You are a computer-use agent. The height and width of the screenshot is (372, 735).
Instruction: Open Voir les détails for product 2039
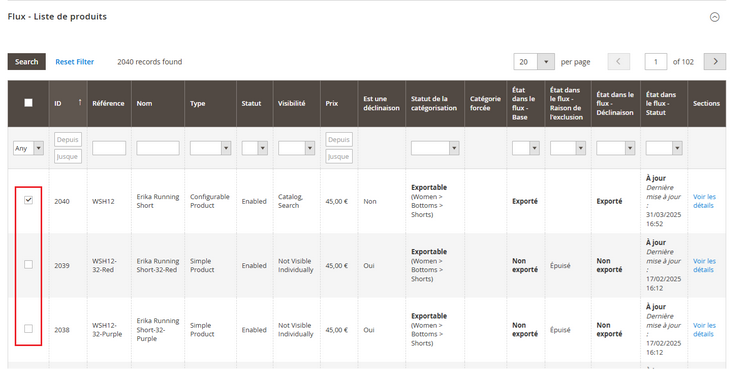click(x=704, y=265)
